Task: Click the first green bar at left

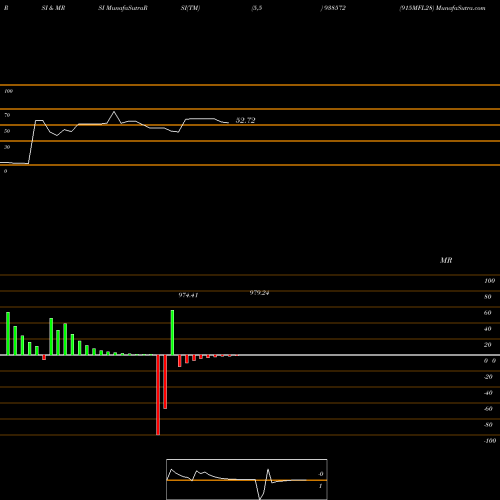Action: [8, 334]
